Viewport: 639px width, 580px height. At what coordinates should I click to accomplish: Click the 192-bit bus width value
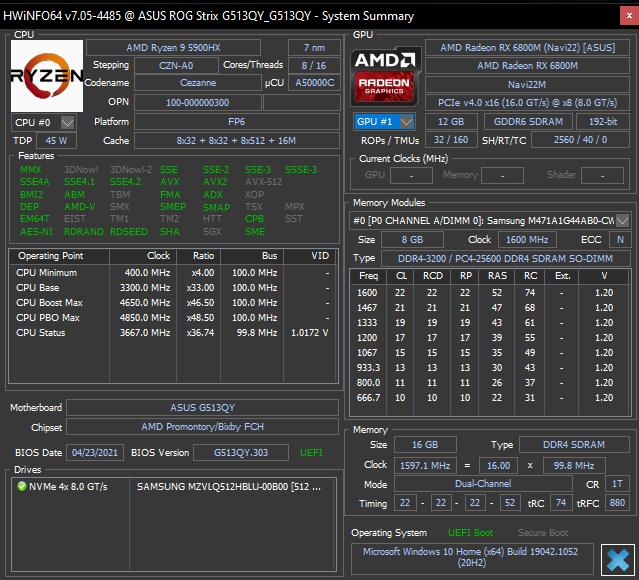tap(603, 121)
